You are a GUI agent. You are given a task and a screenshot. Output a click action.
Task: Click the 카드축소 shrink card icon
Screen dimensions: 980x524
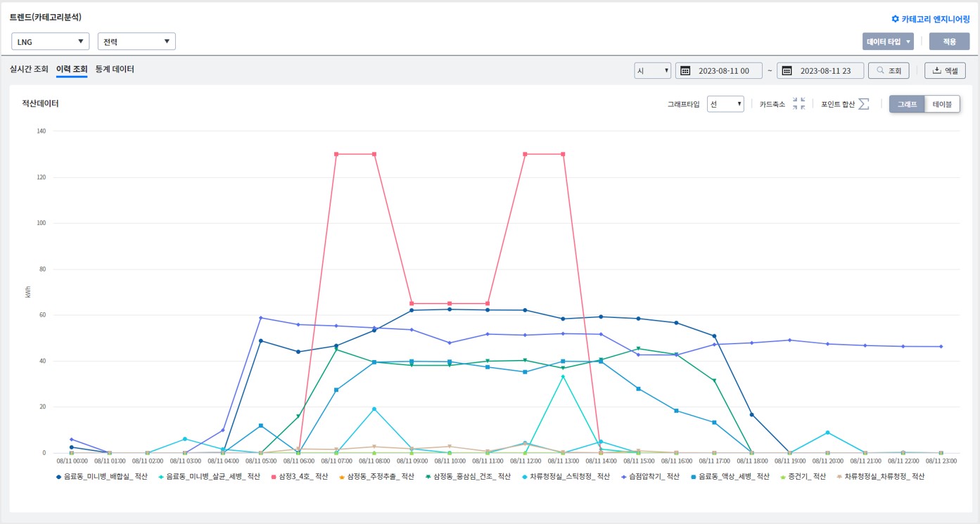pos(798,104)
